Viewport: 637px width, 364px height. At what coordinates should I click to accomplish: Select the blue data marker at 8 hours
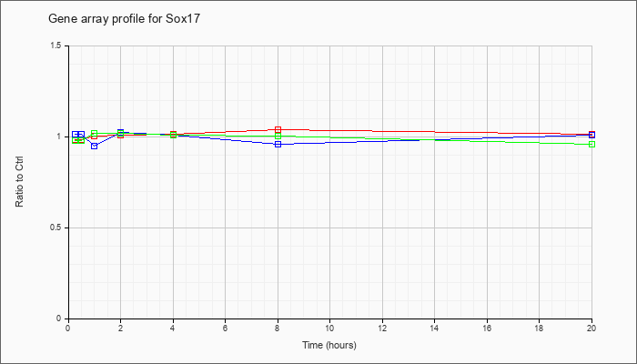click(278, 144)
